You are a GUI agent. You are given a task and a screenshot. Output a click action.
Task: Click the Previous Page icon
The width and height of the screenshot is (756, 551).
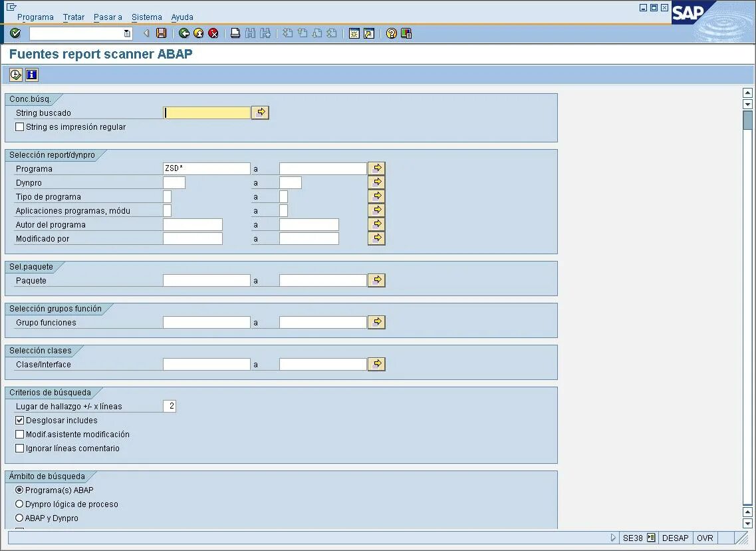point(303,33)
